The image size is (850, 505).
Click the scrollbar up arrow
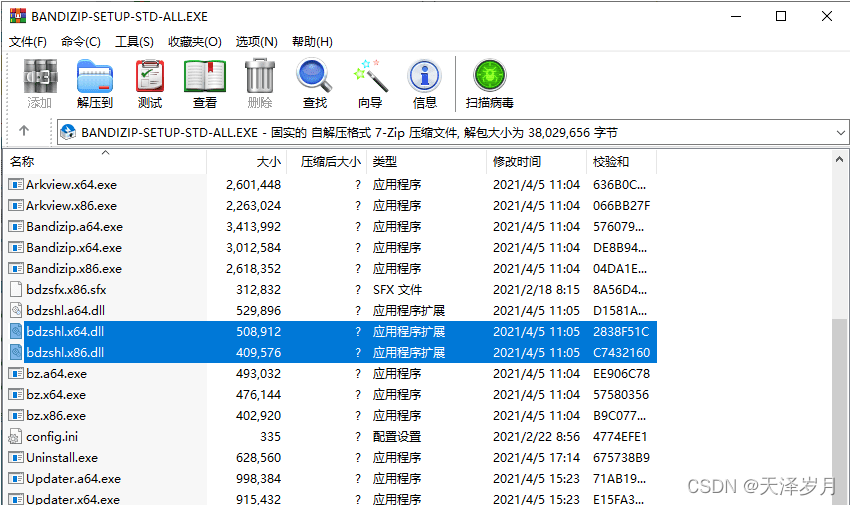pyautogui.click(x=839, y=160)
